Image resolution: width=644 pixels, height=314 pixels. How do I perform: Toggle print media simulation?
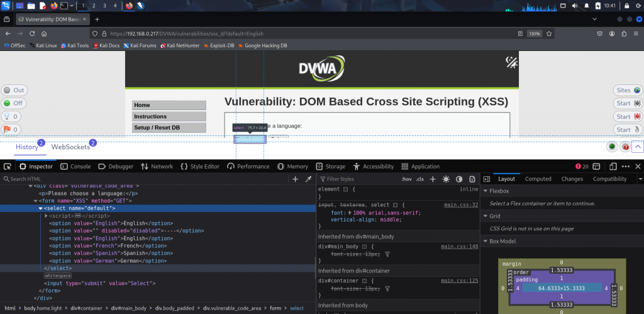(472, 179)
